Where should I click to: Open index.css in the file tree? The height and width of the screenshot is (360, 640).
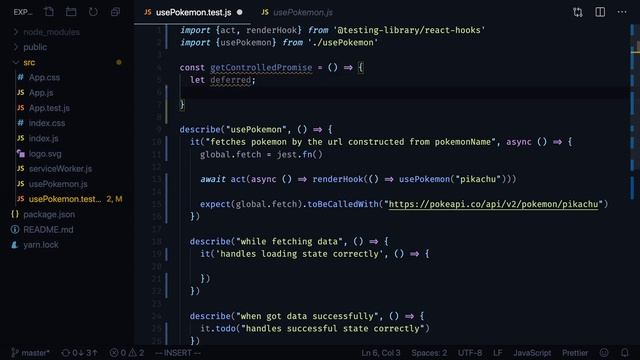pos(47,123)
